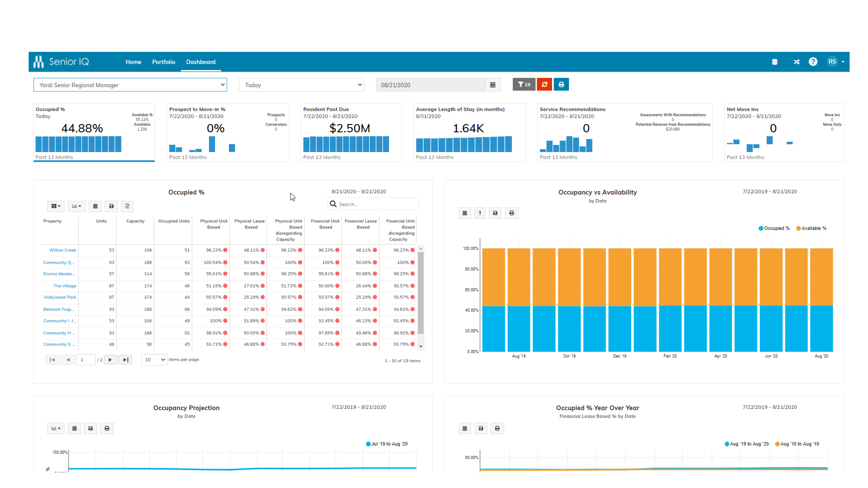The image size is (868, 488).
Task: Export Occupied % table to Excel
Action: pyautogui.click(x=127, y=206)
